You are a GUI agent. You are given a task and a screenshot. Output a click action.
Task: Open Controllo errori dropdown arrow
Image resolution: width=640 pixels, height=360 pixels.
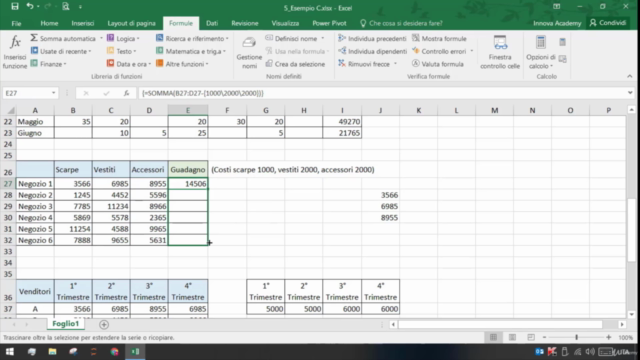coord(471,51)
